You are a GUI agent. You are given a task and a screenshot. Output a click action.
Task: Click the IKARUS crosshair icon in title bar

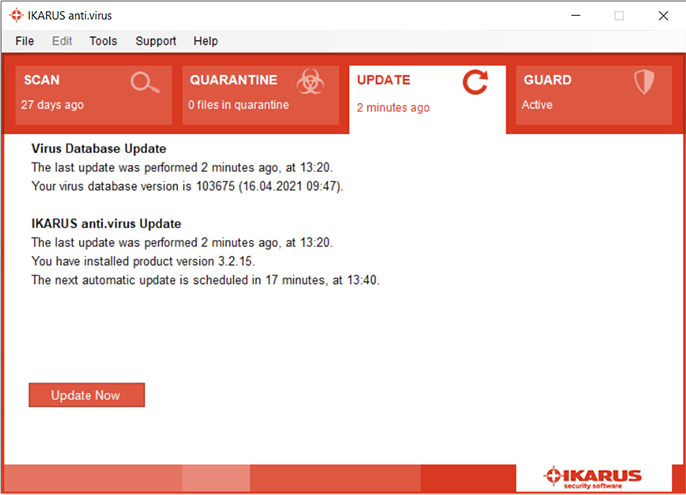point(16,15)
